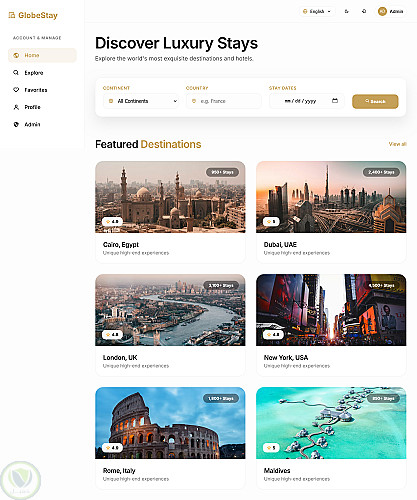Open the Dubai, UAE destination image

(331, 197)
